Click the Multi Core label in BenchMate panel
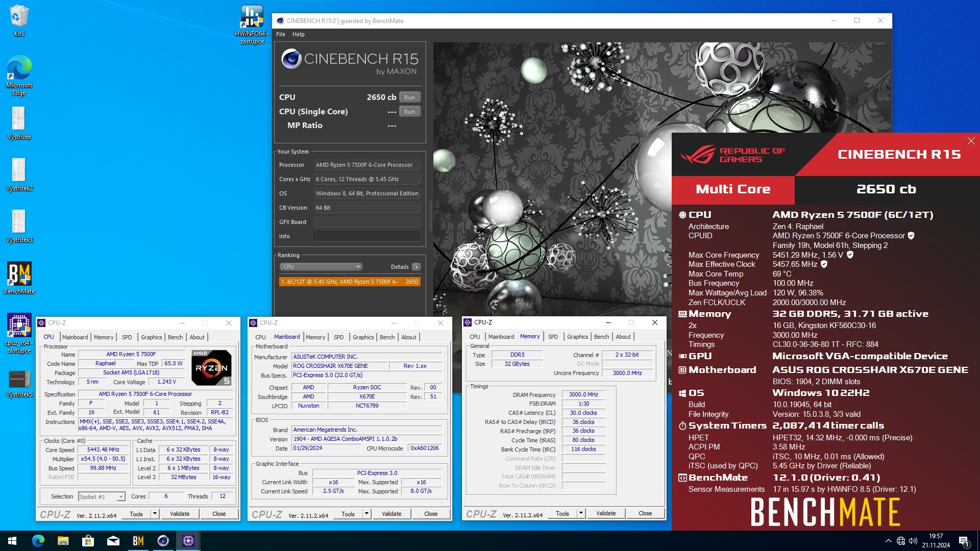The image size is (980, 551). [x=733, y=189]
